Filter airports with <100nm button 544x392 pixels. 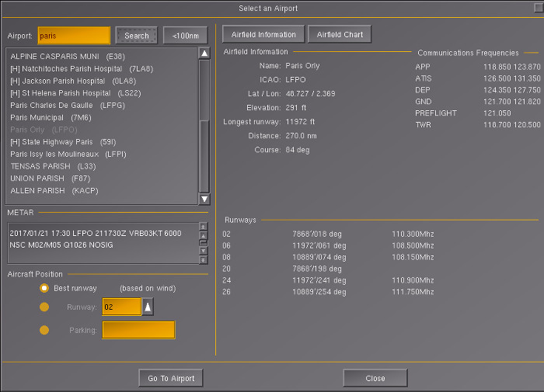click(x=185, y=36)
